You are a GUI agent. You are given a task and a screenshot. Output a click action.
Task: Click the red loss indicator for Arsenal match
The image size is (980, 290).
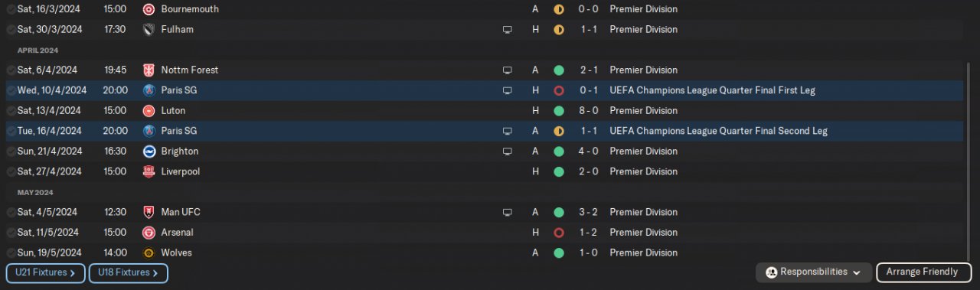(x=559, y=233)
